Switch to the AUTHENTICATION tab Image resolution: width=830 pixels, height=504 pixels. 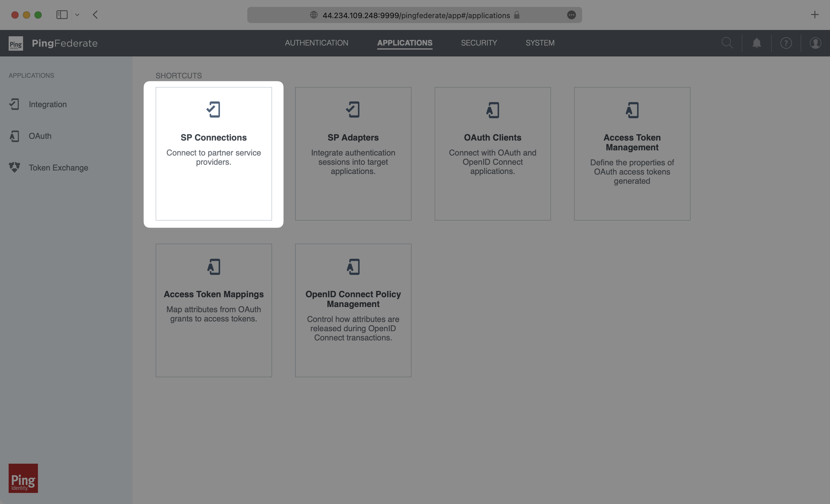pyautogui.click(x=316, y=43)
